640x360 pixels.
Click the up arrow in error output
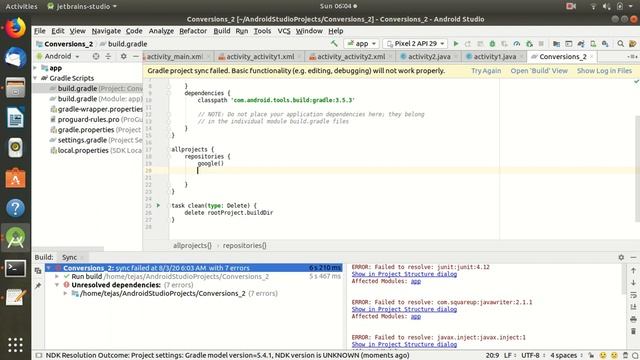[633, 270]
